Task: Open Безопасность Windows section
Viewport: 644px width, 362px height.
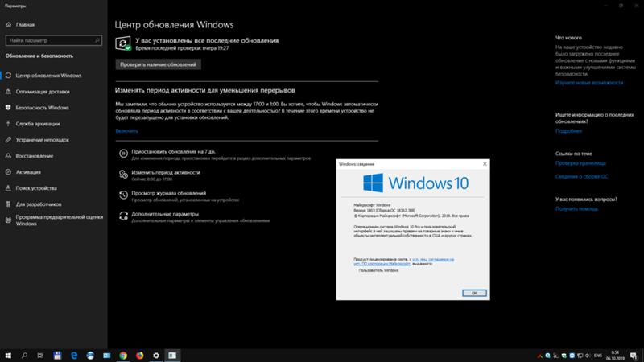Action: [x=42, y=108]
